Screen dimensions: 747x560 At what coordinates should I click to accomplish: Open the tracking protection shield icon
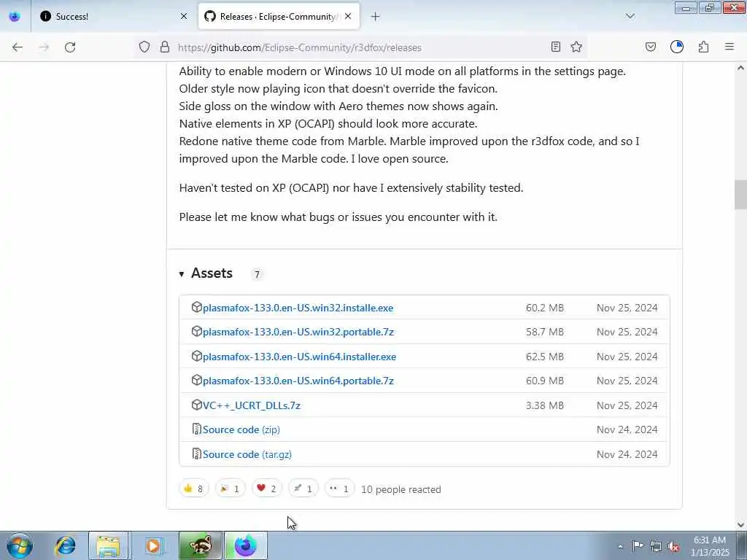(144, 47)
